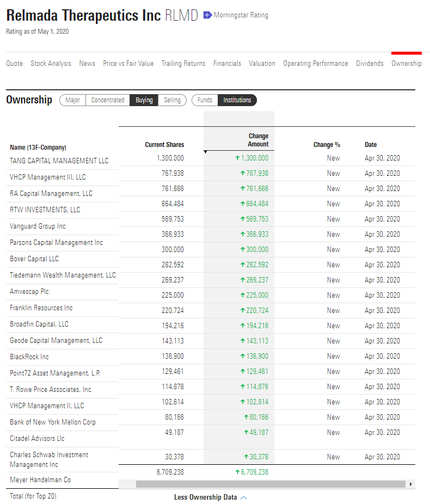Click Relmada Therapeutics Inc title

click(84, 15)
